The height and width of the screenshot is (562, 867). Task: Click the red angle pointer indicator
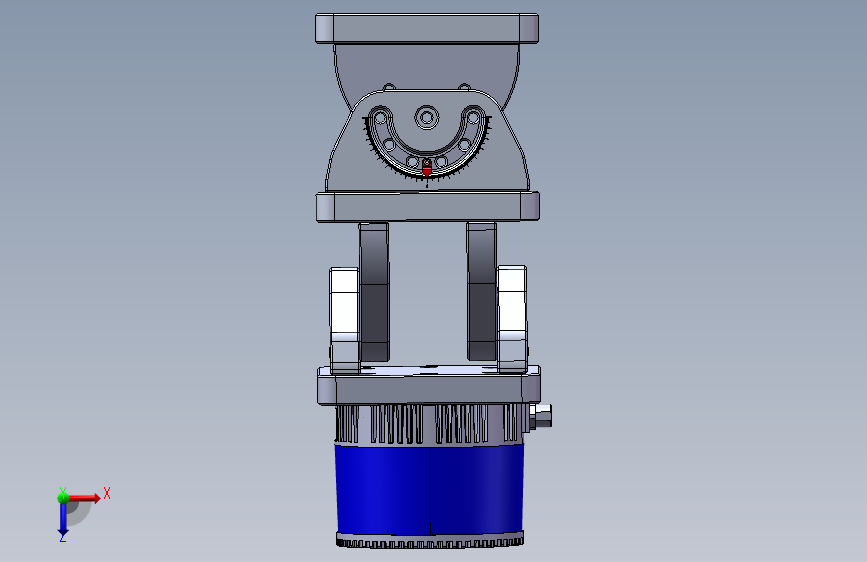[426, 168]
